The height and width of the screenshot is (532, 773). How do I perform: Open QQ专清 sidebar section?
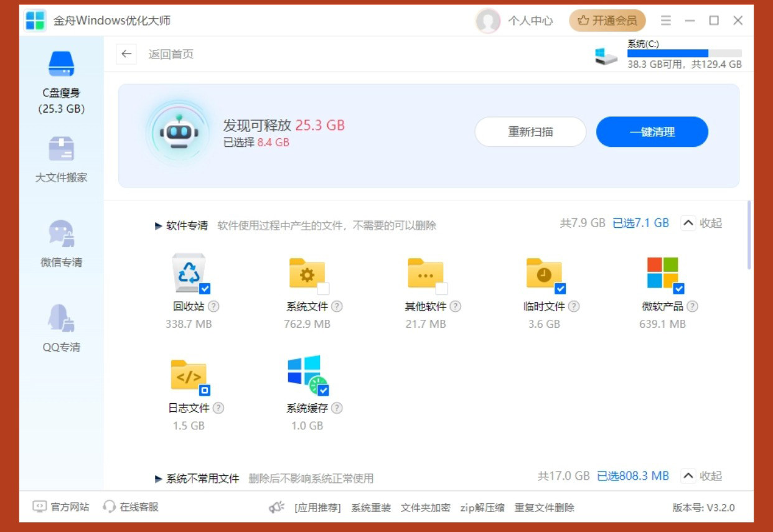[61, 329]
